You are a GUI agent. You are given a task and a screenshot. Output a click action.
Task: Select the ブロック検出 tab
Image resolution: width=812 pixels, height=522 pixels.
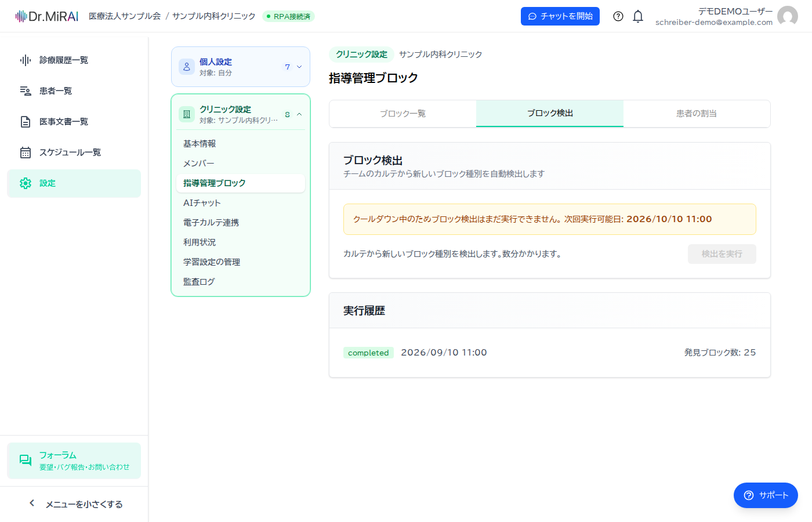550,114
